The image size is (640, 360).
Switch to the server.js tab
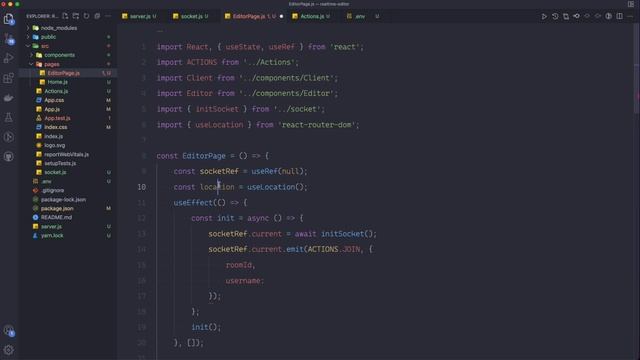[139, 16]
